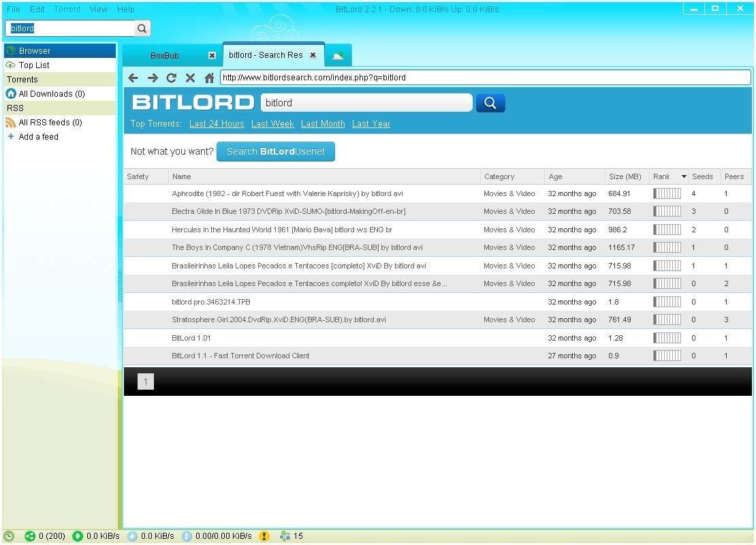
Task: Click the browser forward arrow
Action: [x=153, y=78]
